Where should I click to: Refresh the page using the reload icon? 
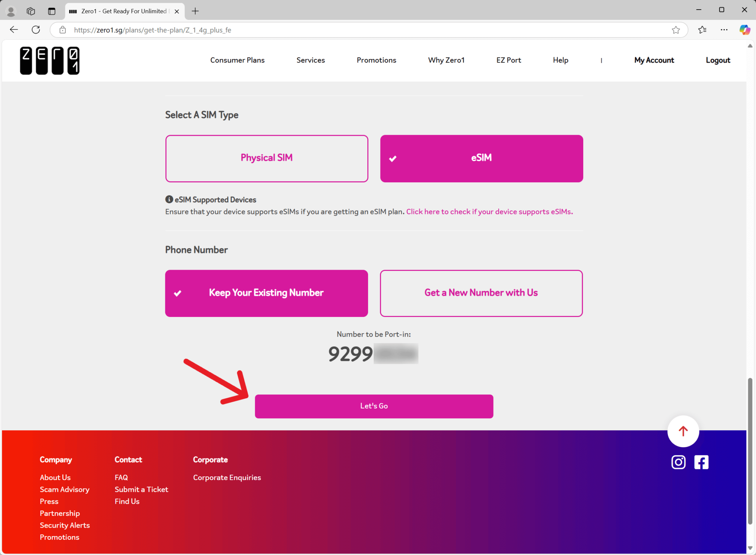click(x=36, y=30)
